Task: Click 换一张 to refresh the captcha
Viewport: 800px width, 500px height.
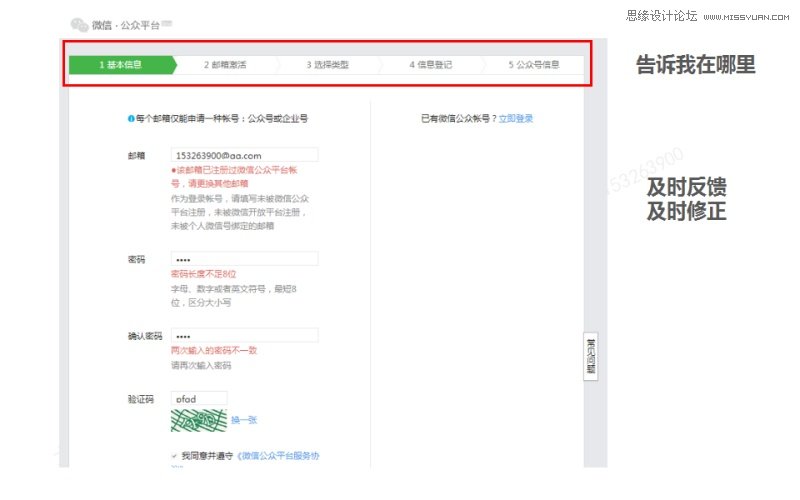Action: pos(244,420)
